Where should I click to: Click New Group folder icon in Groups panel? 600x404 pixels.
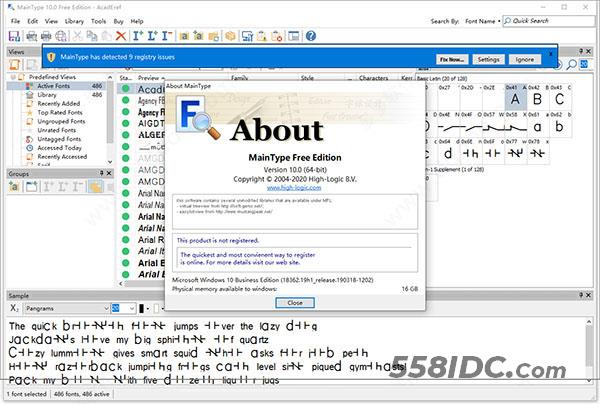[x=31, y=187]
